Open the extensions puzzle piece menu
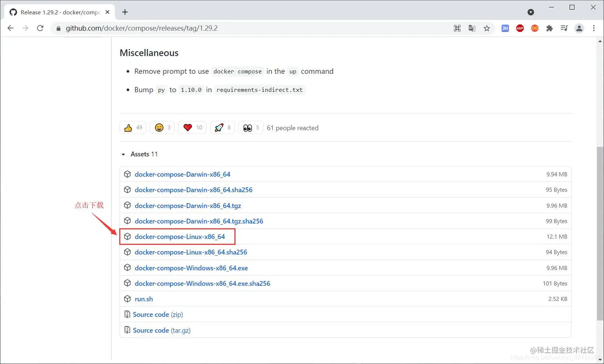Image resolution: width=604 pixels, height=364 pixels. [549, 28]
